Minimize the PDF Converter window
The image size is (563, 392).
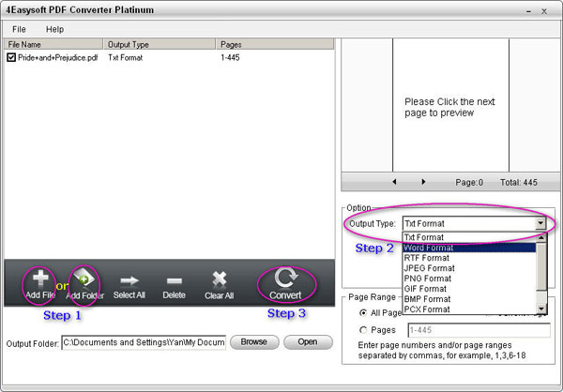[528, 11]
